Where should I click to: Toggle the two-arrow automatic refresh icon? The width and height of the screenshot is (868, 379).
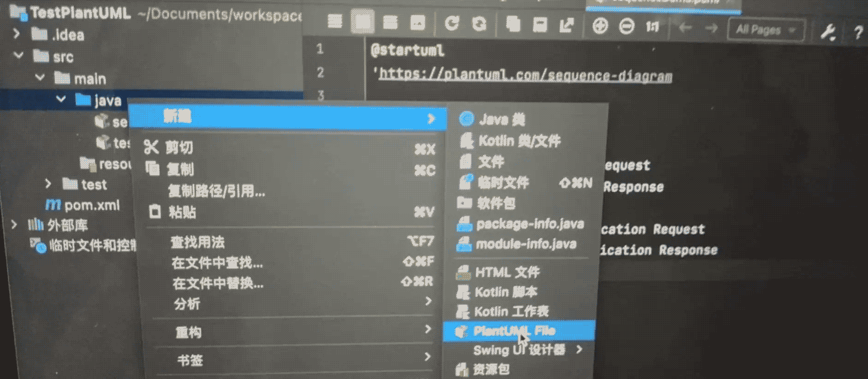(480, 24)
